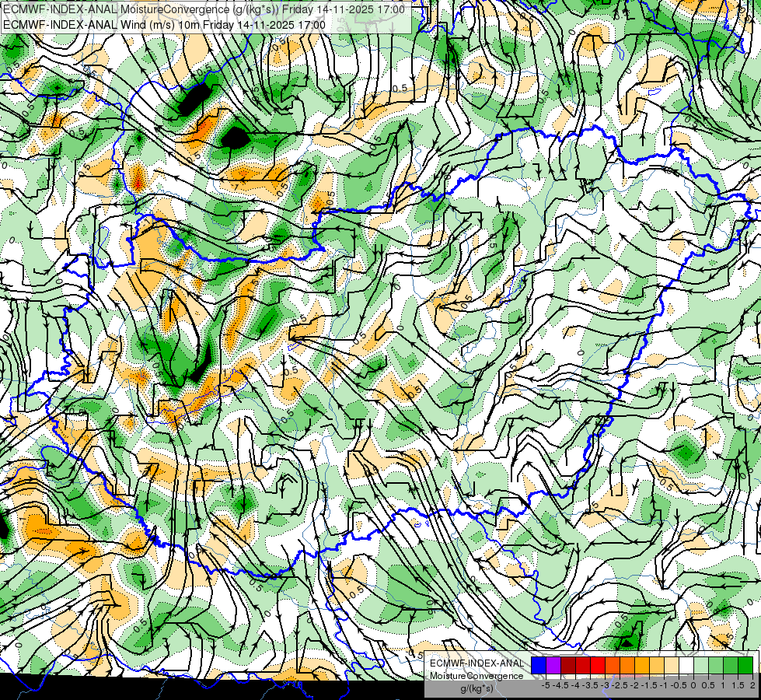Click the Wind (m/s) 10m title line

(x=164, y=24)
